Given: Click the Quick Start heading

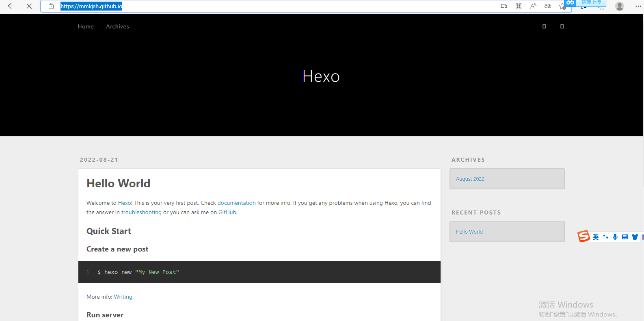Looking at the screenshot, I should point(109,231).
